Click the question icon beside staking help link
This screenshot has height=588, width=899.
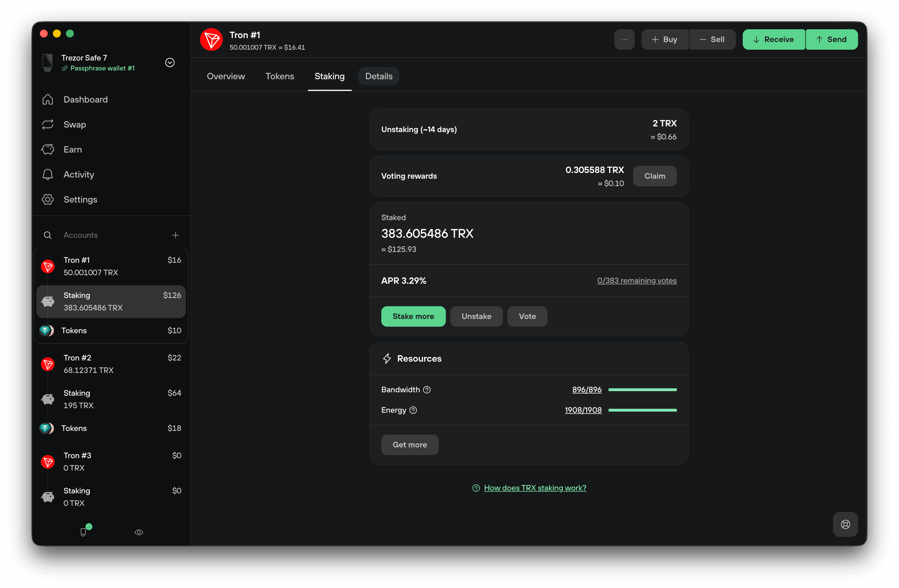(476, 488)
